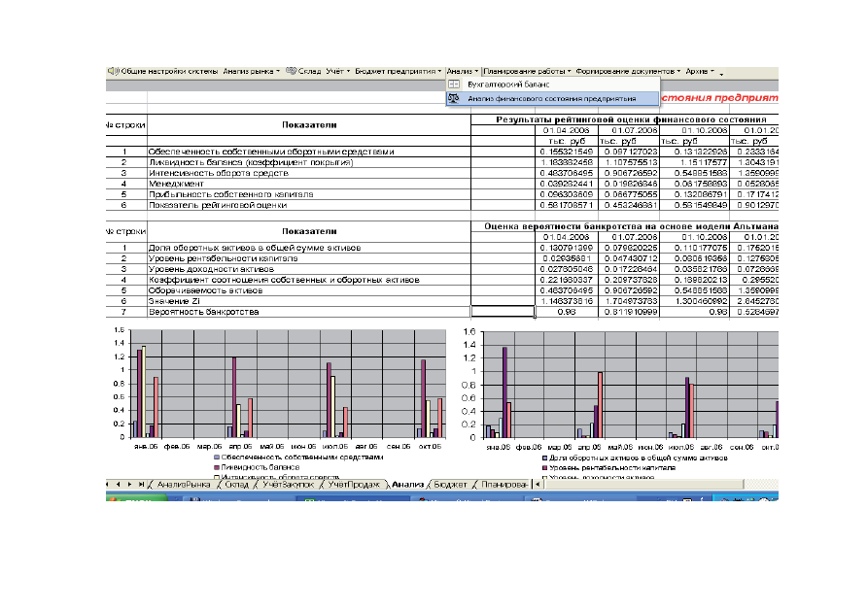Click legend swatch for Обеспеченность собственными средствами

pos(217,458)
